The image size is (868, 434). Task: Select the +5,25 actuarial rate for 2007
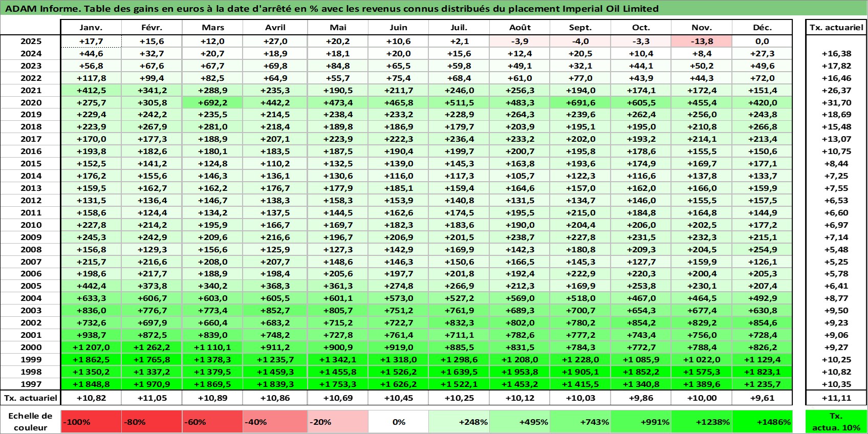point(836,262)
